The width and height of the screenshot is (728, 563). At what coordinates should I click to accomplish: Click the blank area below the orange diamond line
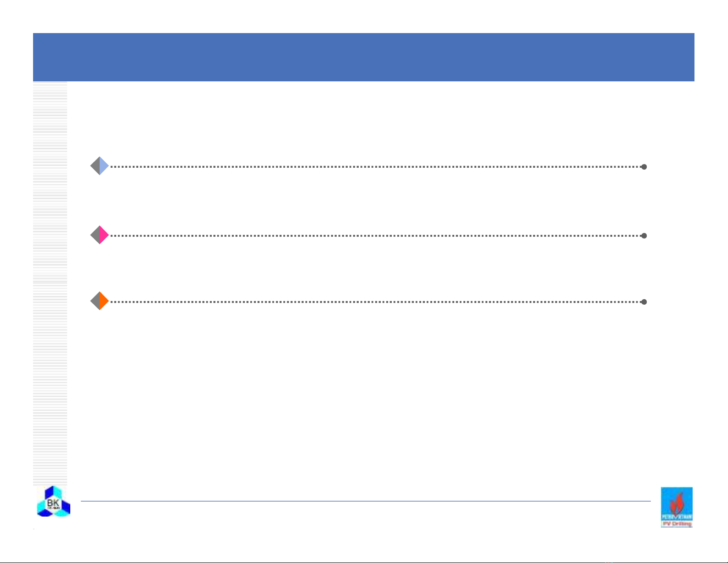[367, 395]
